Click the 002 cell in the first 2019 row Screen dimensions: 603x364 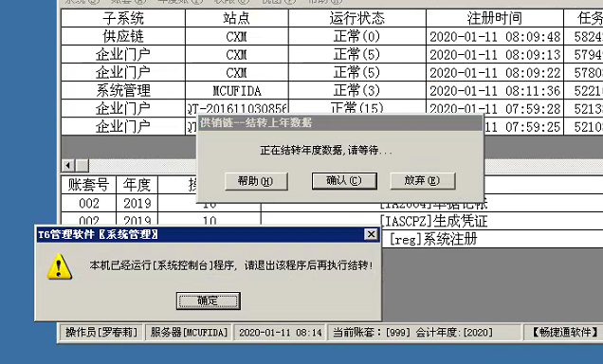88,203
